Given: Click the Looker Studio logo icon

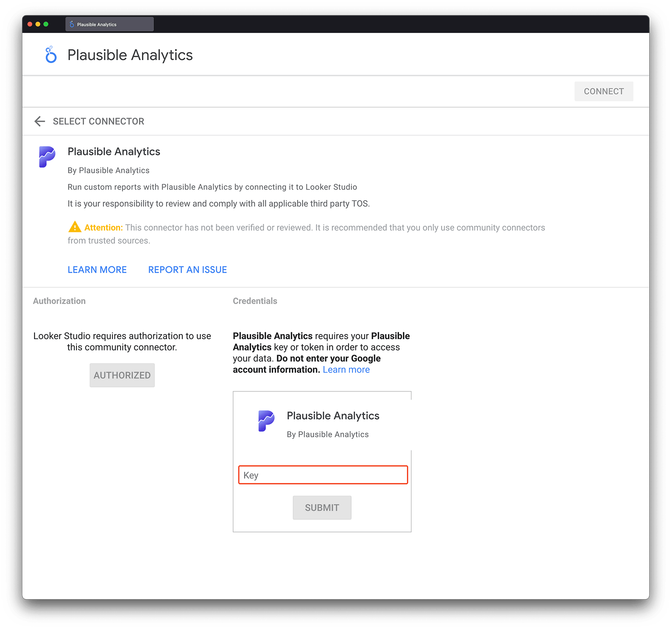Looking at the screenshot, I should 50,55.
